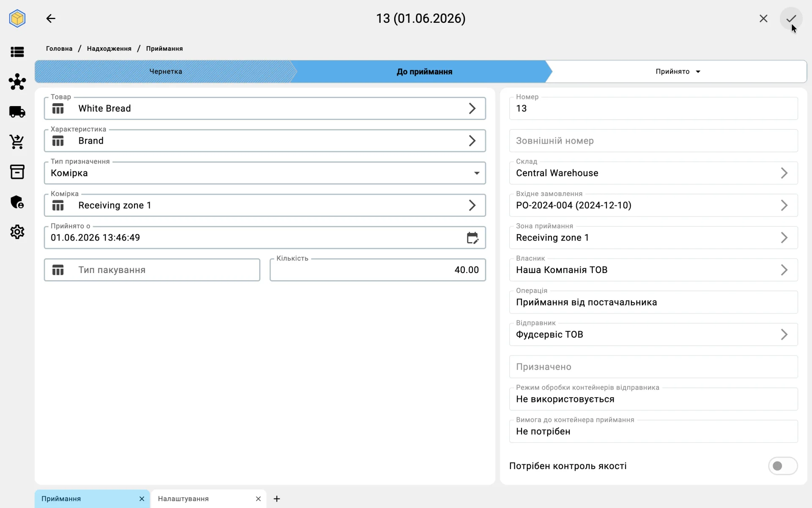Expand the Наша Компанія ТОВ chevron

click(784, 270)
